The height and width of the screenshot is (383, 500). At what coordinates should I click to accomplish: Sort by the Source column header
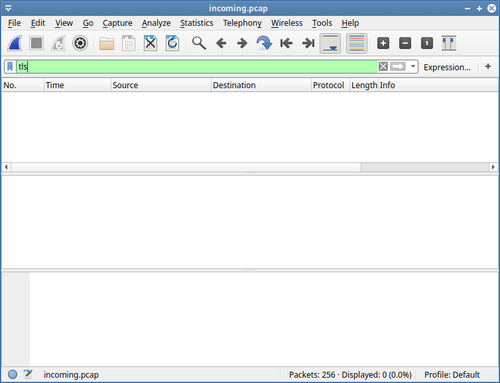coord(161,85)
